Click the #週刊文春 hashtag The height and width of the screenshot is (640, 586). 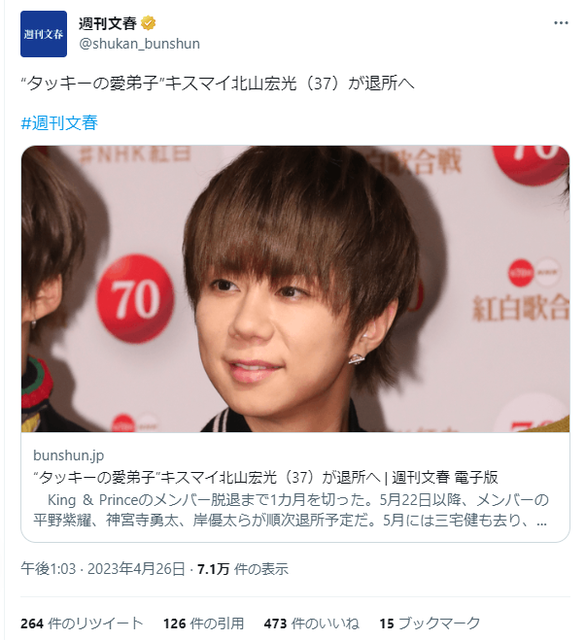(x=59, y=123)
